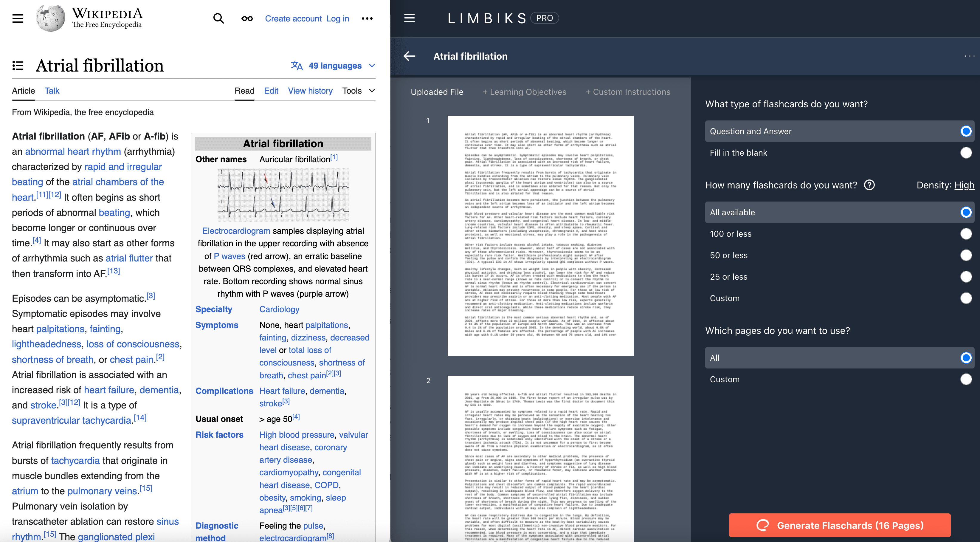The image size is (980, 542).
Task: Open the appearance glasses icon
Action: pos(247,18)
